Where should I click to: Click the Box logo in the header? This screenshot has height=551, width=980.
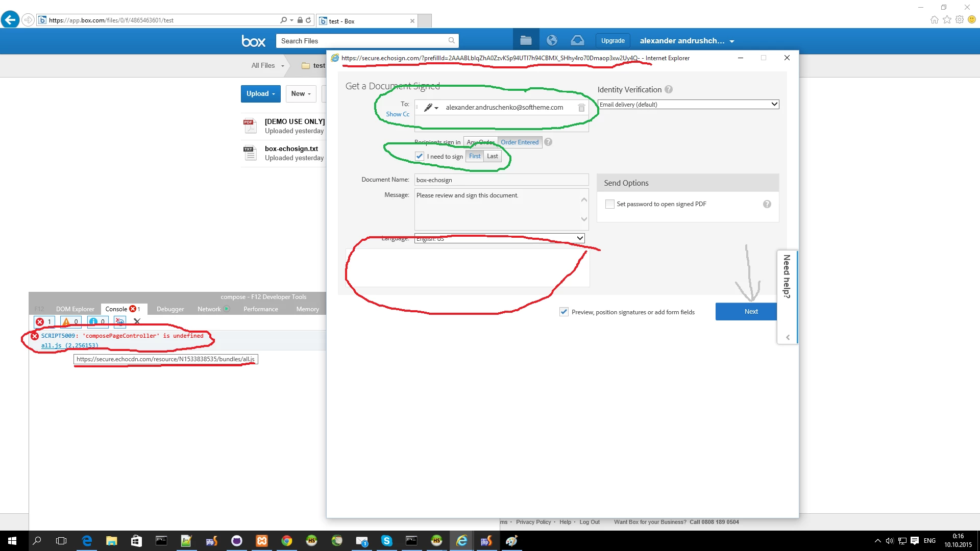coord(253,41)
